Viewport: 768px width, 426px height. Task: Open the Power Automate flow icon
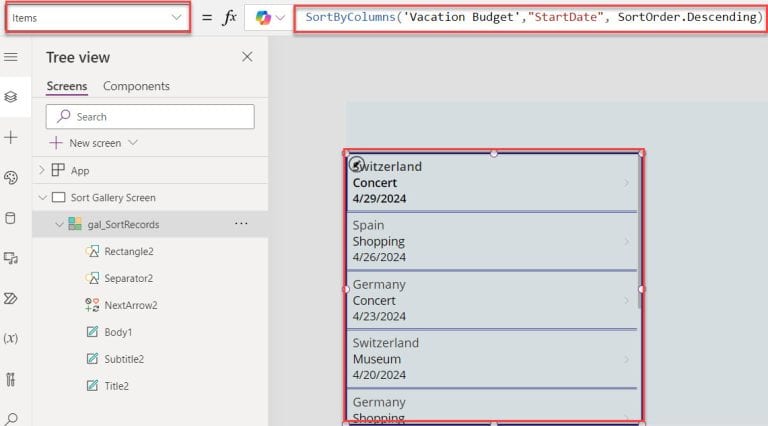(x=11, y=298)
